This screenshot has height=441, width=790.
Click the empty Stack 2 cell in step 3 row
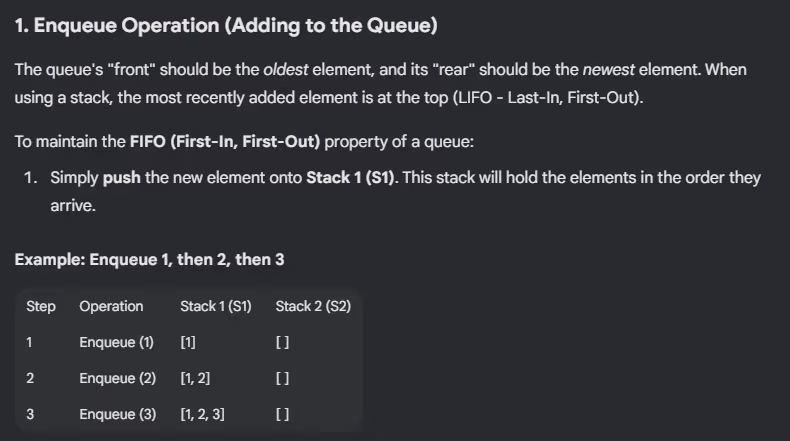(x=282, y=414)
